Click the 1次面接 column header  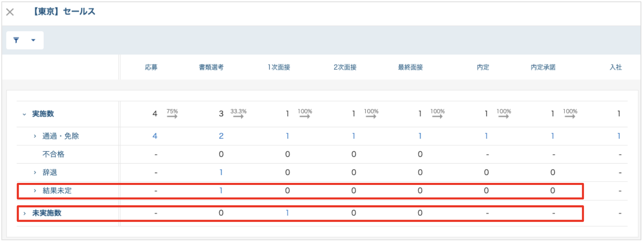pos(279,67)
